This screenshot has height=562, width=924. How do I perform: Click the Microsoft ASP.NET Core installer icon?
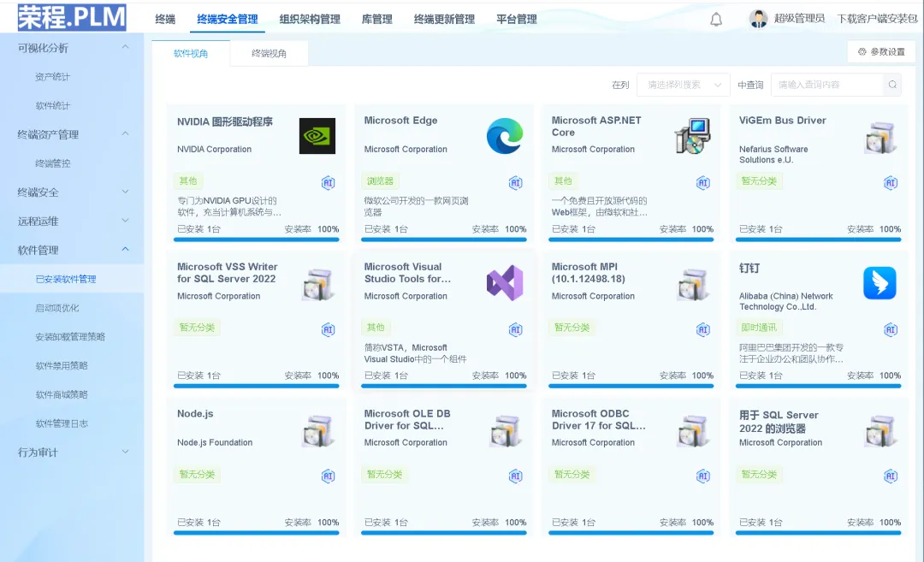pyautogui.click(x=692, y=136)
